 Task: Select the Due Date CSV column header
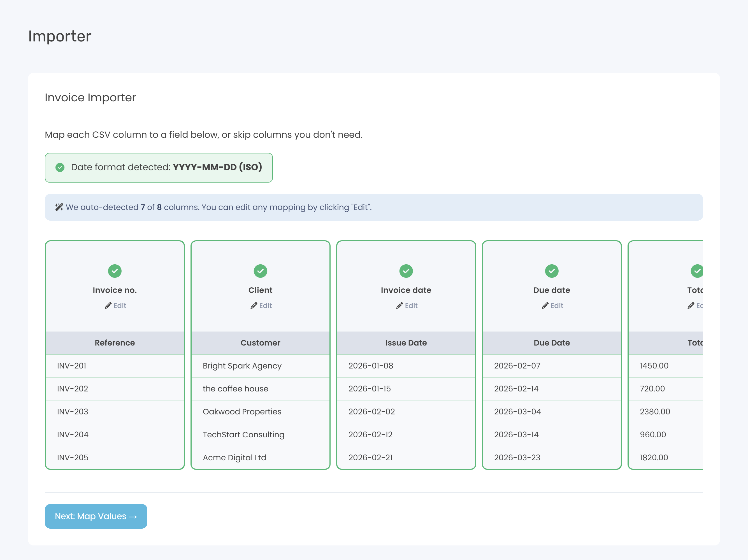point(552,343)
